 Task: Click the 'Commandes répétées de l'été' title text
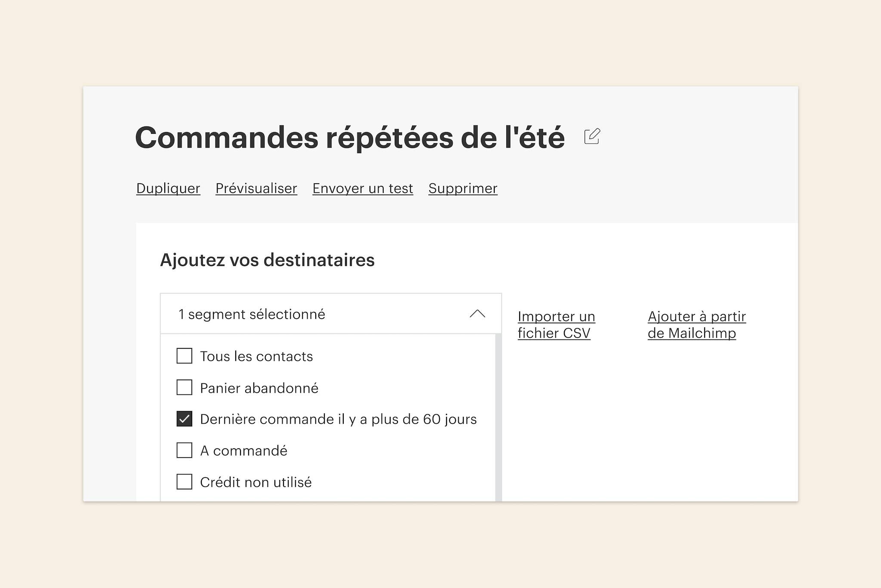click(x=350, y=138)
